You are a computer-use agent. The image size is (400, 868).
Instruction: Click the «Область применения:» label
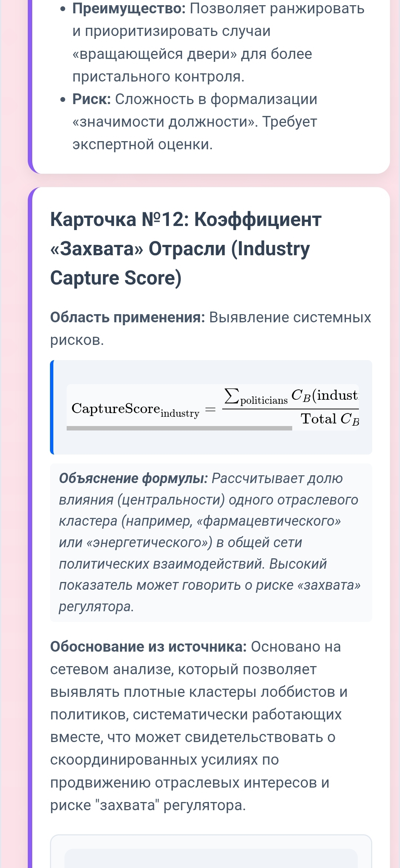point(127,317)
